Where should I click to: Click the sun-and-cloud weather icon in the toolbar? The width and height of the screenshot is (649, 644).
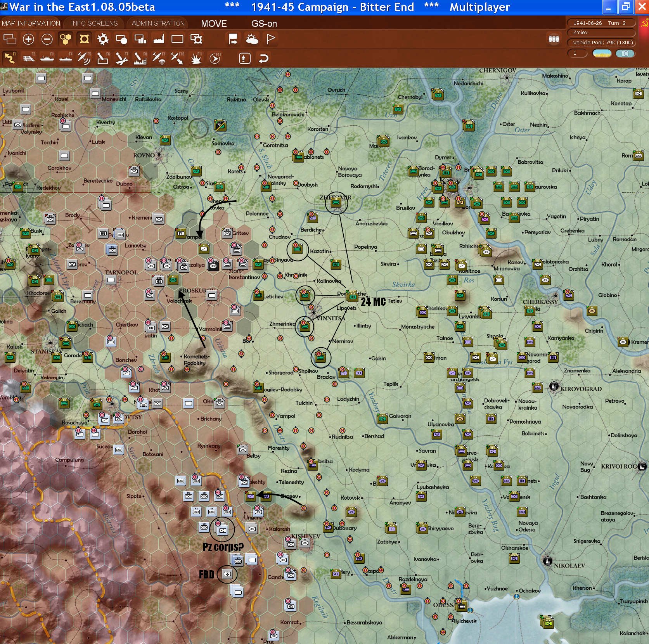click(x=252, y=39)
